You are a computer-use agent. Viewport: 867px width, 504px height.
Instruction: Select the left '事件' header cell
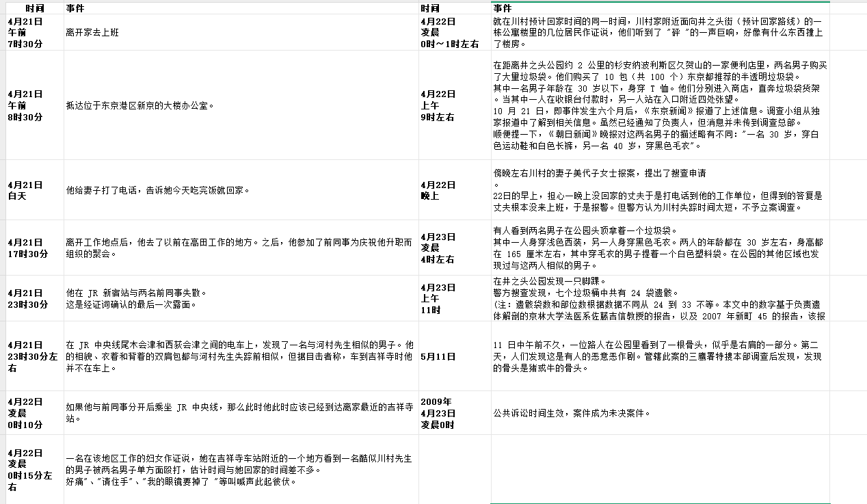[x=241, y=8]
